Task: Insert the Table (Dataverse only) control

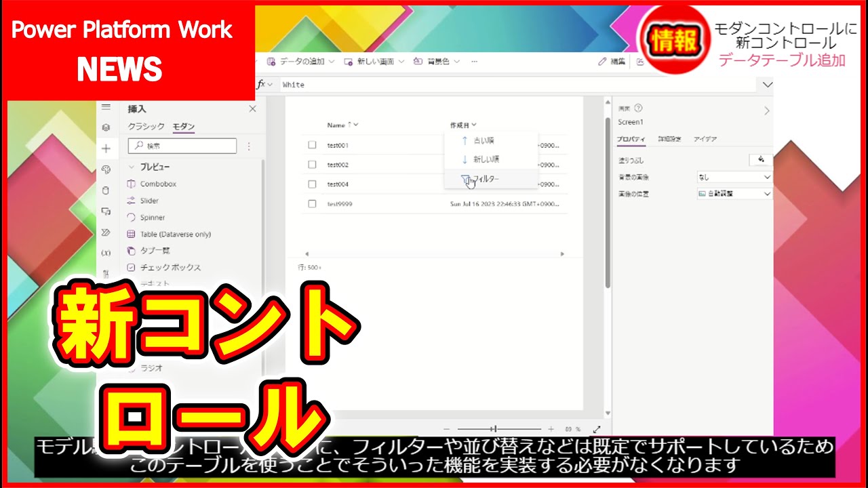Action: click(x=175, y=234)
